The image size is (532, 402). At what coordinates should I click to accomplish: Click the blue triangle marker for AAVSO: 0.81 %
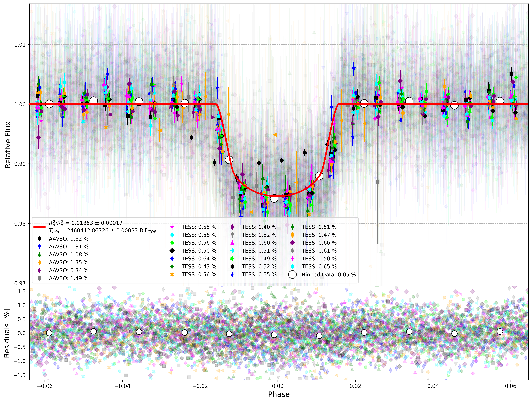click(39, 247)
